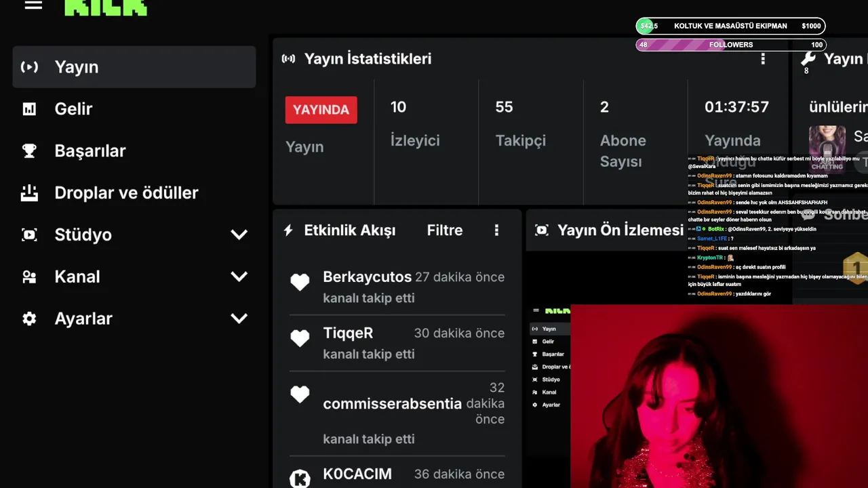868x488 pixels.
Task: Click heart icon next to TiqqeR
Action: point(300,338)
